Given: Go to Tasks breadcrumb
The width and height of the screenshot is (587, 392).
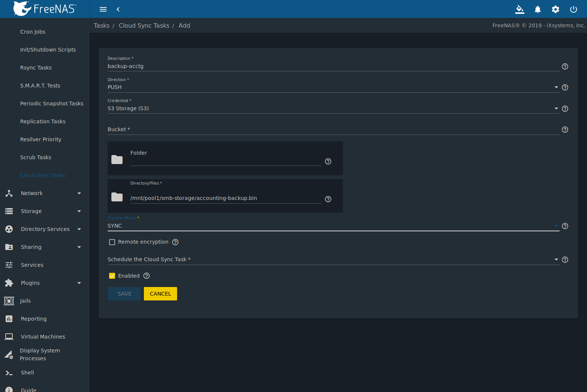Looking at the screenshot, I should pyautogui.click(x=102, y=25).
